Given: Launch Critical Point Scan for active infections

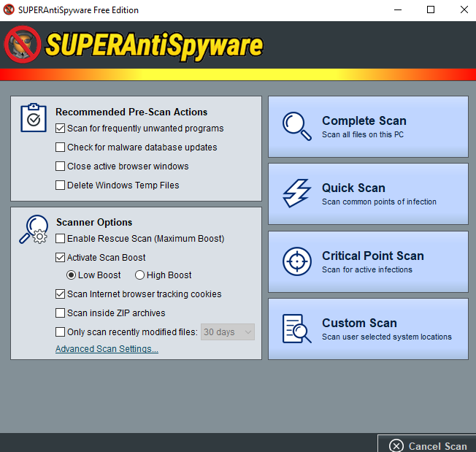Looking at the screenshot, I should tap(368, 261).
